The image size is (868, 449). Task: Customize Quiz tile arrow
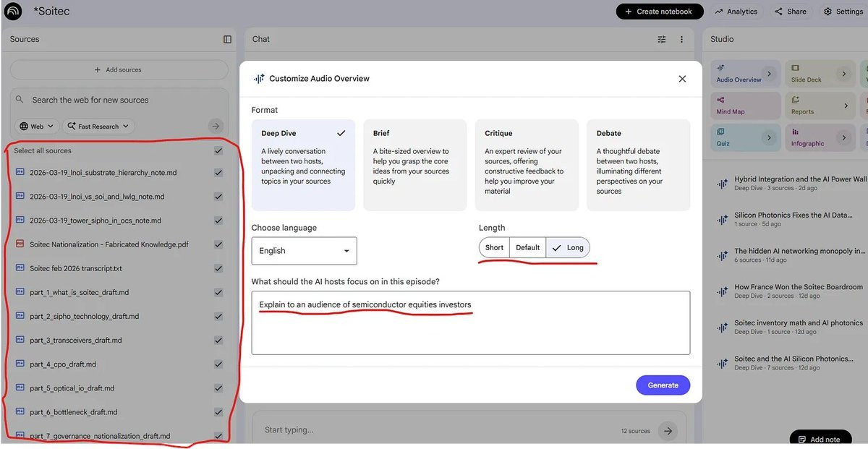770,137
